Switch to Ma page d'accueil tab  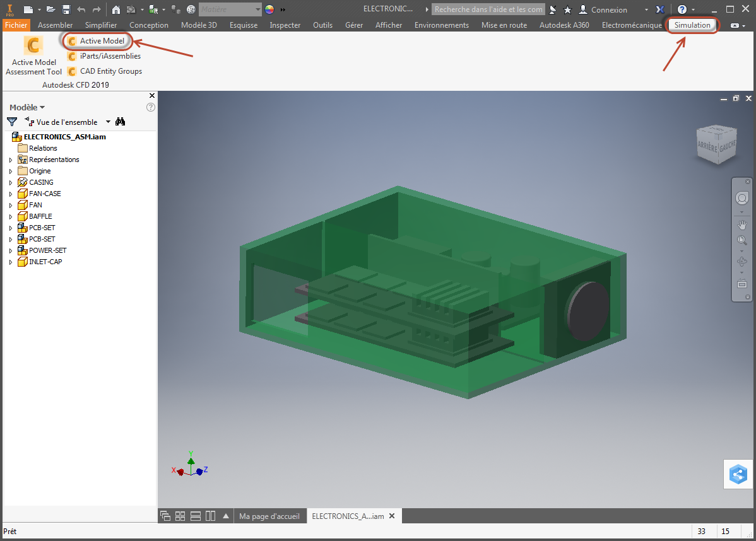click(x=269, y=516)
